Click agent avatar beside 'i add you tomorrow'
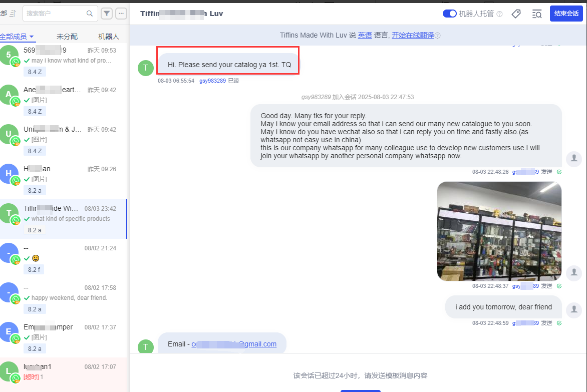 pos(574,310)
